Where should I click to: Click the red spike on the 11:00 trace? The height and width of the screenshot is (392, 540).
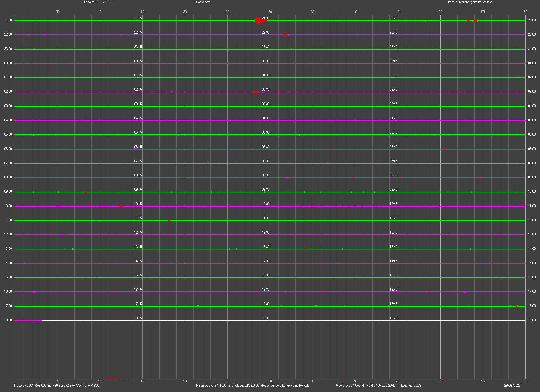tap(169, 220)
